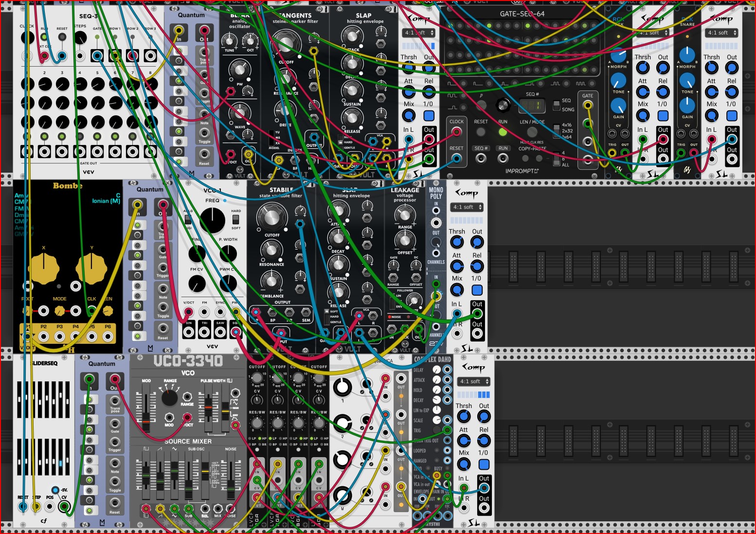Toggle the SEQ/SONG switch on GATE-SEQ-64

[557, 105]
